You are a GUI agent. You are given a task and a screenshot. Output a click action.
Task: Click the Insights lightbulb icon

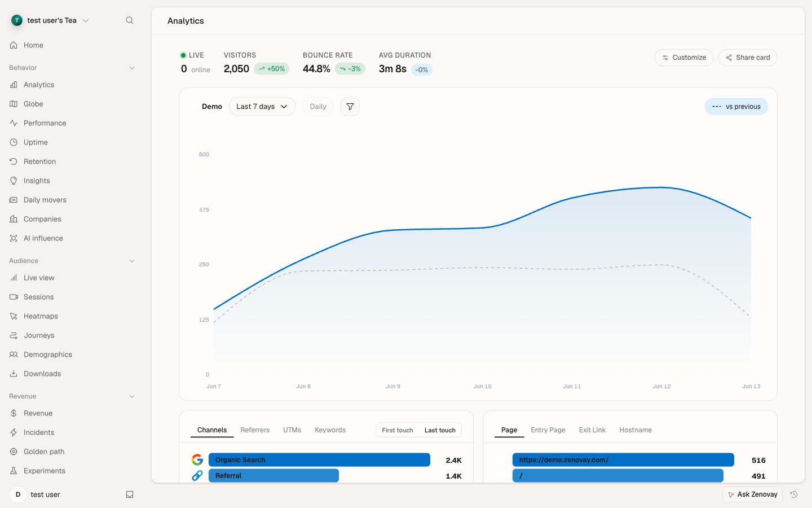tap(14, 181)
